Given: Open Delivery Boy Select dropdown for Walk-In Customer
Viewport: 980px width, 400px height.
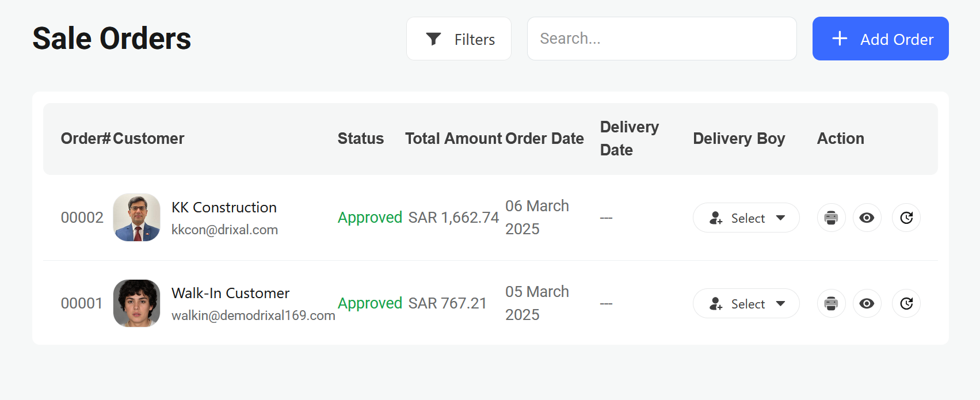Looking at the screenshot, I should click(x=746, y=304).
